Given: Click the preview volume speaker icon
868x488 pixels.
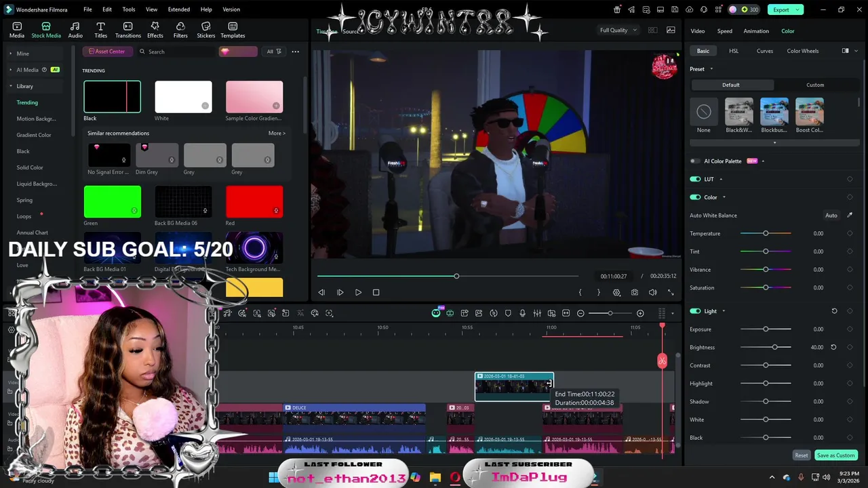Looking at the screenshot, I should click(652, 292).
